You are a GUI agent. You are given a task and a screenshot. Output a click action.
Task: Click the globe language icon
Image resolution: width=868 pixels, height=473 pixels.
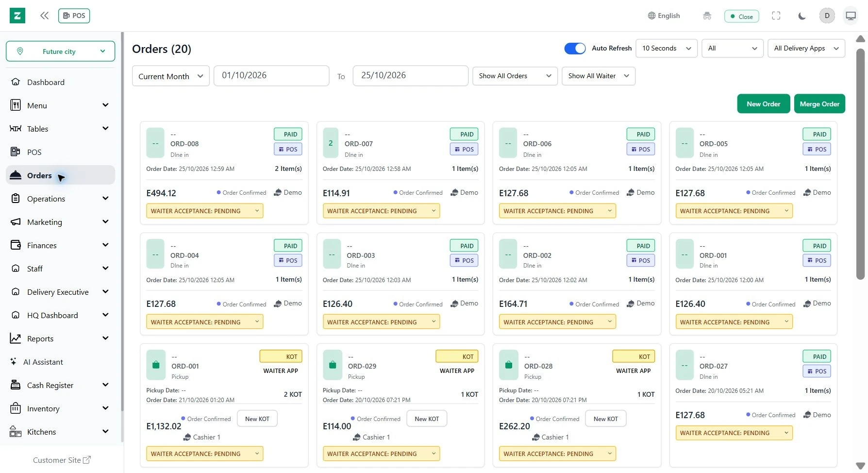651,16
